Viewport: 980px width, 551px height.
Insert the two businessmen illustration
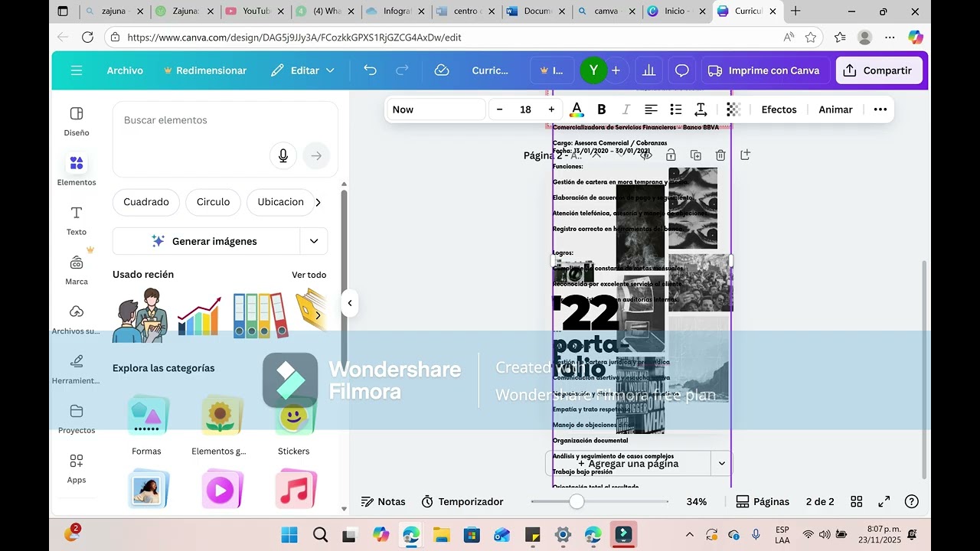141,315
